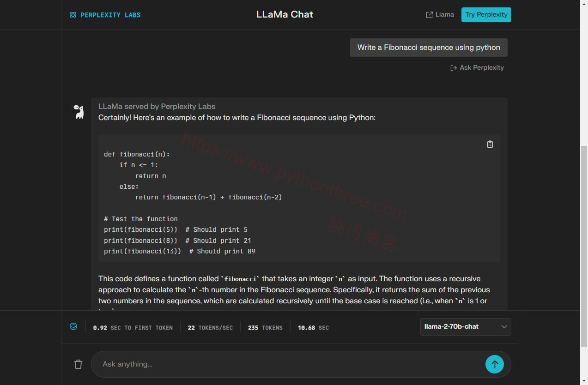The height and width of the screenshot is (385, 588).
Task: Copy the code block with the clipboard icon
Action: click(490, 144)
